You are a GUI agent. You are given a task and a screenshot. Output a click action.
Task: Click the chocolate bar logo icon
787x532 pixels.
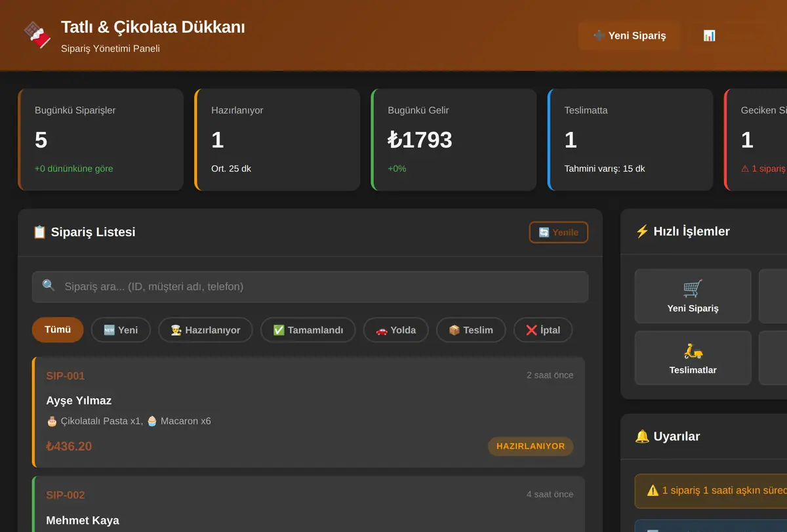[x=37, y=35]
